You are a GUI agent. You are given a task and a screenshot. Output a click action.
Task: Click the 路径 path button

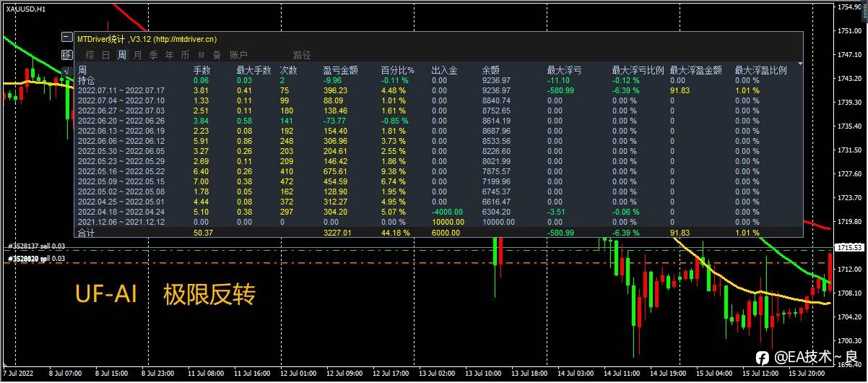coord(302,55)
